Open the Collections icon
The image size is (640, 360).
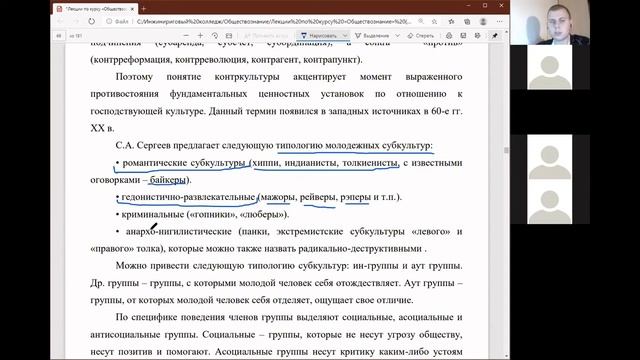467,21
